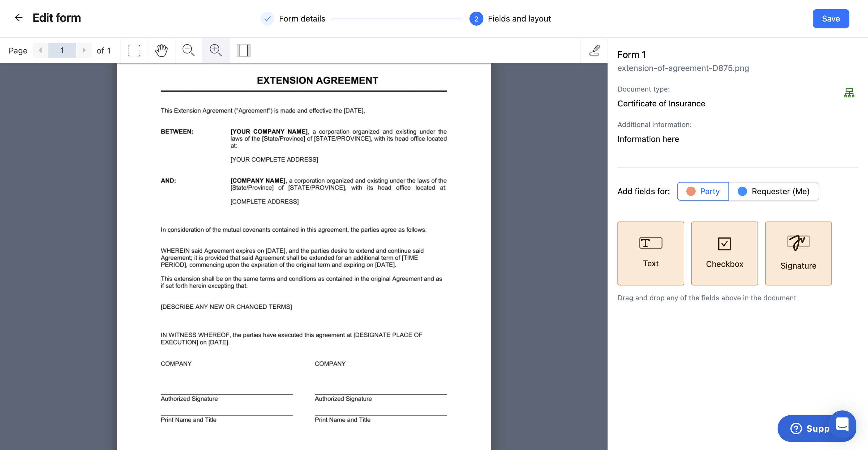Go to next page arrow
The image size is (868, 450).
pos(84,51)
